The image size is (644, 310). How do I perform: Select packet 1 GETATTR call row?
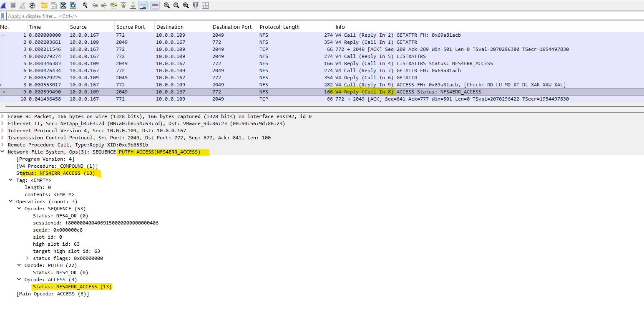pos(322,35)
